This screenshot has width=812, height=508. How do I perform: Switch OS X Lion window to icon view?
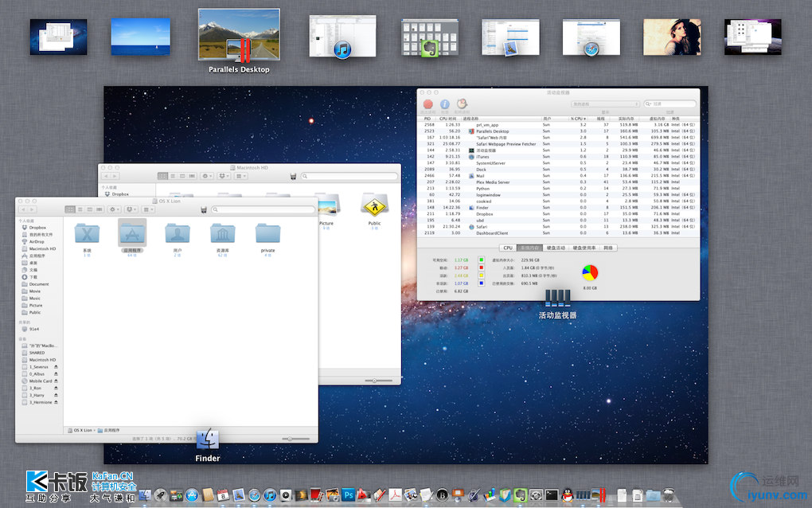pos(70,209)
